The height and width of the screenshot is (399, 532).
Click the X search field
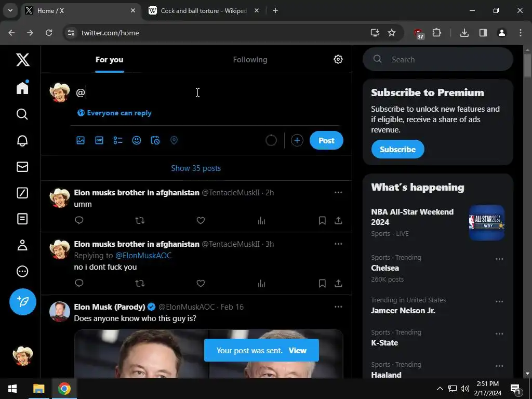click(438, 59)
